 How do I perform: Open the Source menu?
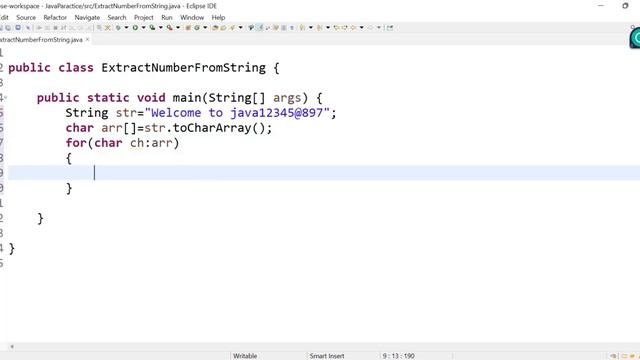click(x=26, y=18)
